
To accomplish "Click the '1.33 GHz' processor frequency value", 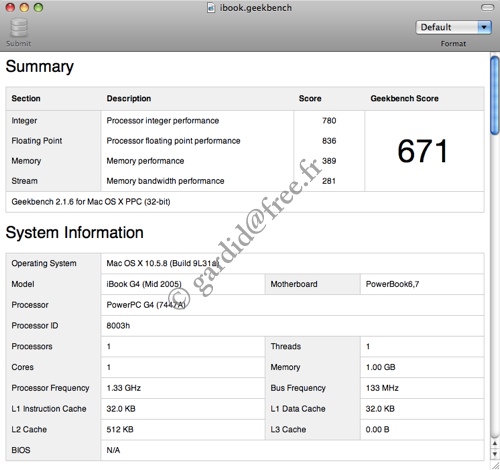I will 123,388.
